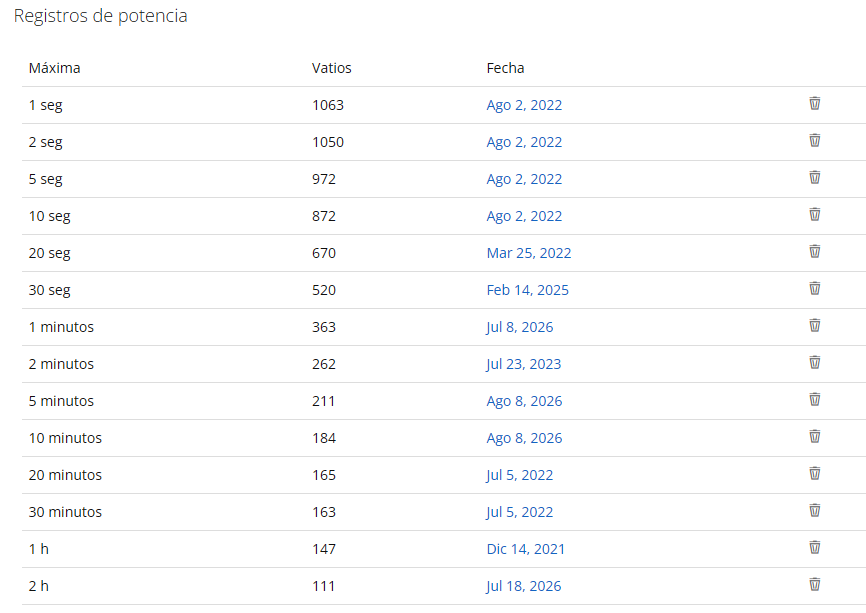Click the Vatios column header
Viewport: 866px width, 613px height.
[x=331, y=68]
